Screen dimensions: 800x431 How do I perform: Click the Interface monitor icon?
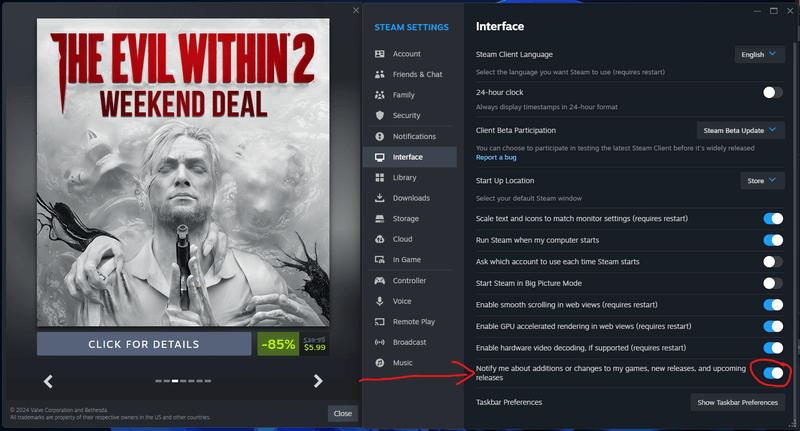[x=380, y=157]
